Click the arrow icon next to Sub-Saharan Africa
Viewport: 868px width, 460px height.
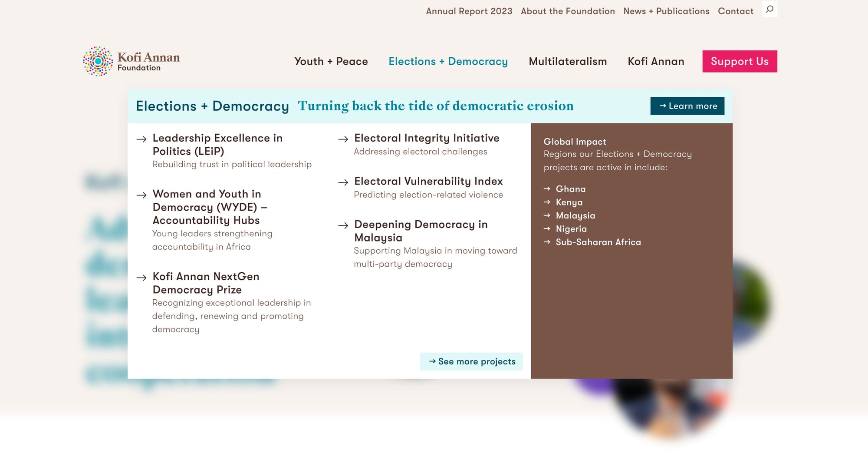tap(547, 242)
